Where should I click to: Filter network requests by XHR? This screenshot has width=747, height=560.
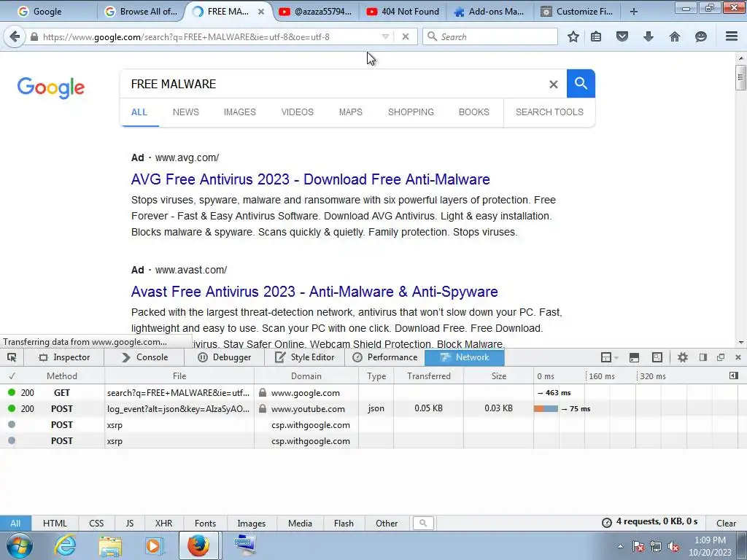pyautogui.click(x=163, y=523)
